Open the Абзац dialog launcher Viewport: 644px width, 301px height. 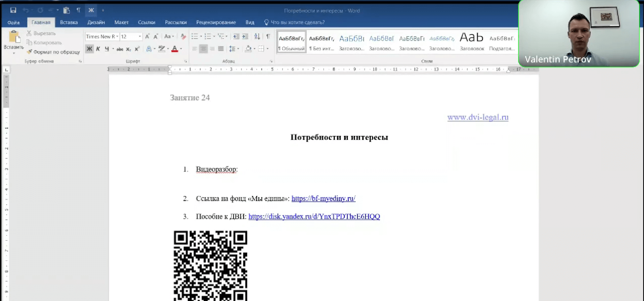tap(271, 61)
